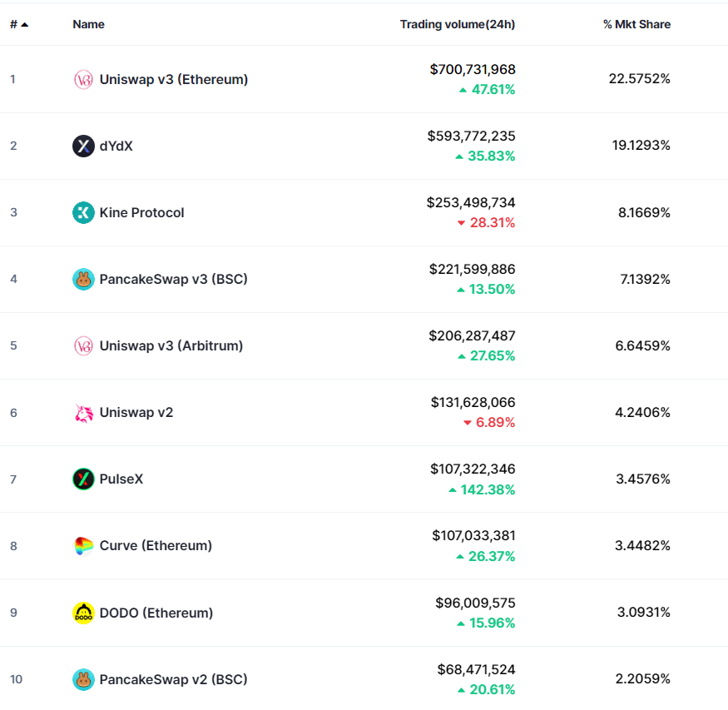Open the PulseX exchange link
The image size is (728, 710).
[121, 479]
